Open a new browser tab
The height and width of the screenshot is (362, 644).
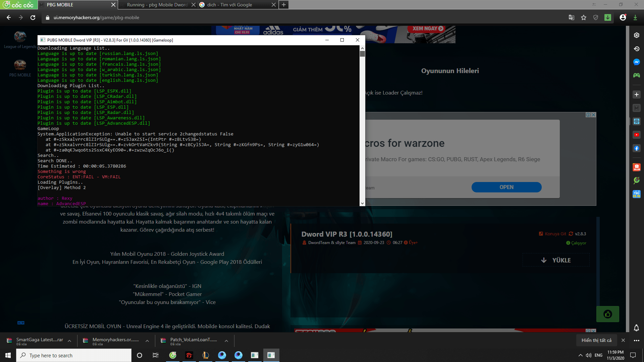pos(284,5)
